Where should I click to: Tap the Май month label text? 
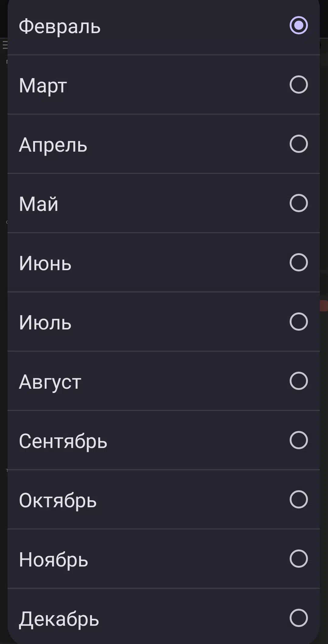pos(39,204)
